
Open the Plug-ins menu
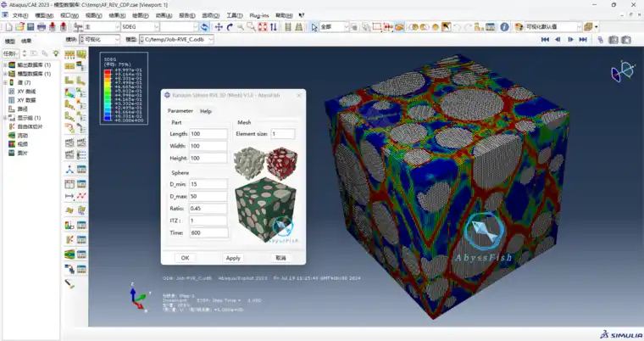258,15
